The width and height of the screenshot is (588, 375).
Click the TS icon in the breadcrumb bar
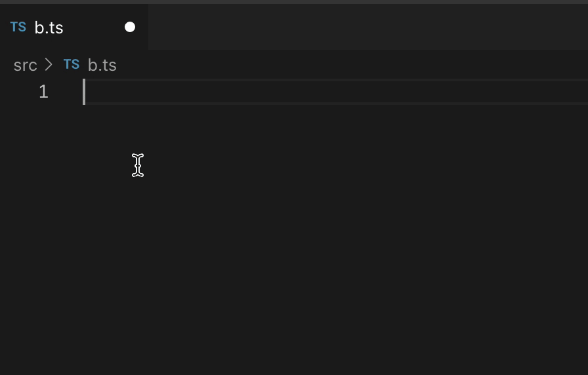pyautogui.click(x=72, y=64)
